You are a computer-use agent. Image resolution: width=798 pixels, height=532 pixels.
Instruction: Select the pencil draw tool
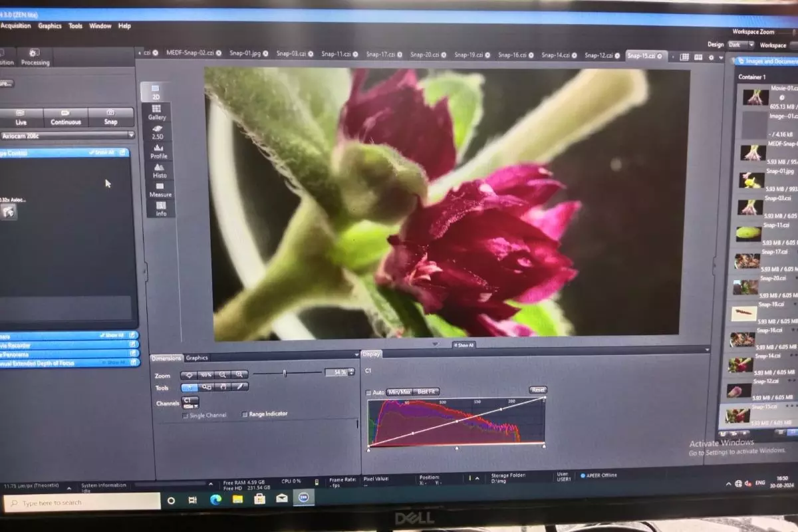pyautogui.click(x=239, y=387)
